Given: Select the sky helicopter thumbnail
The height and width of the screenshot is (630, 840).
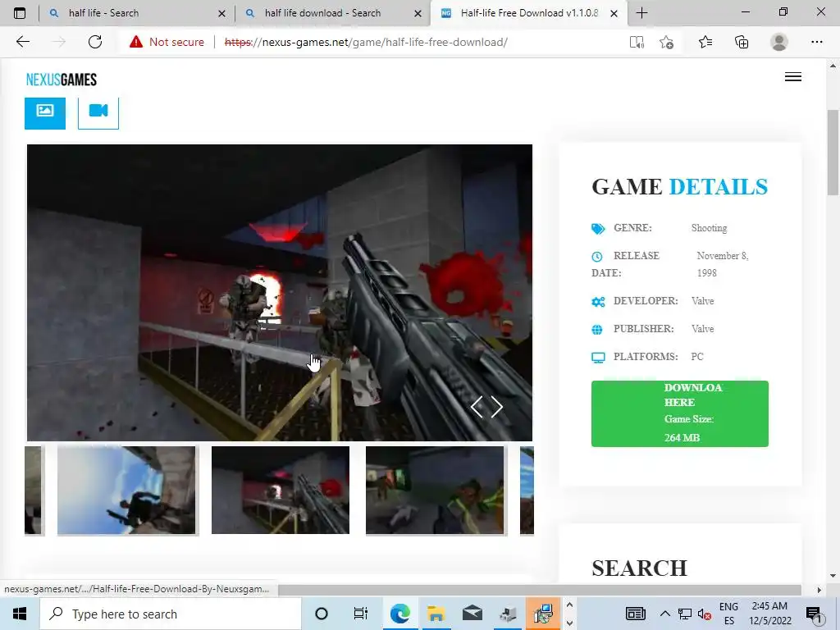Looking at the screenshot, I should pos(126,491).
